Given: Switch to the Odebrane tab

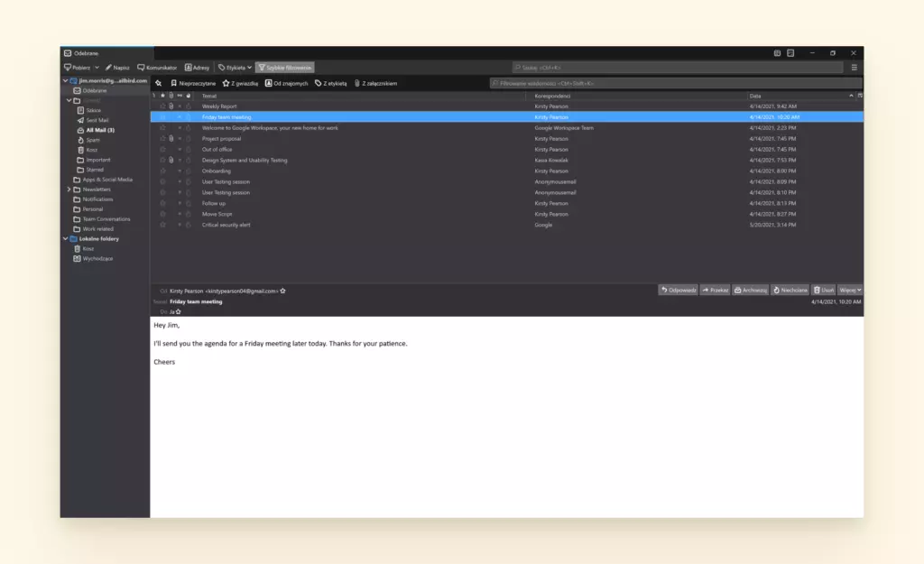Looking at the screenshot, I should (88, 52).
